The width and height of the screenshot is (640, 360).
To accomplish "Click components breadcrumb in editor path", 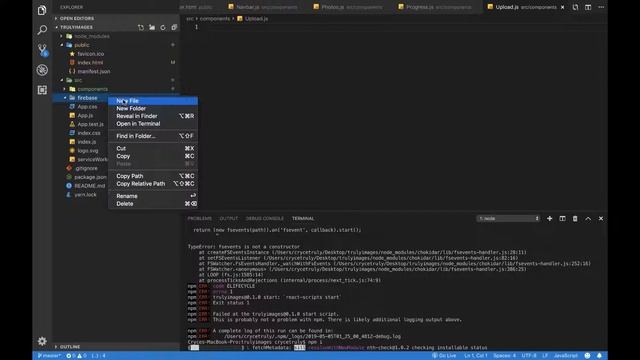I will point(215,19).
